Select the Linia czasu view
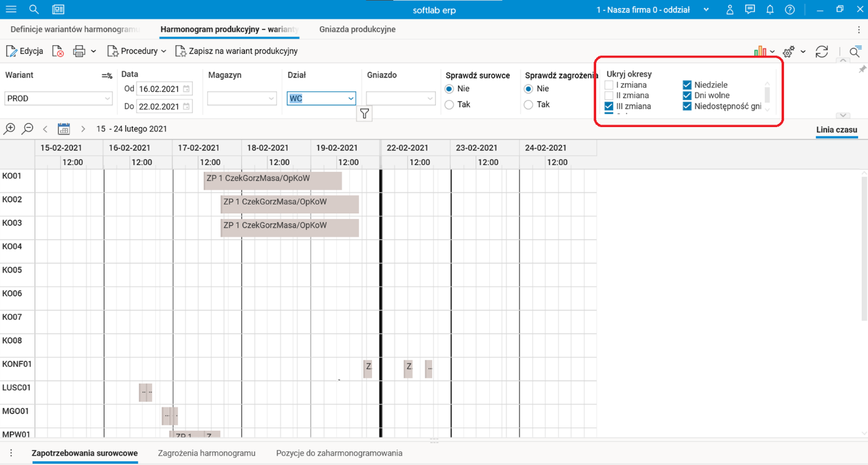 tap(837, 130)
